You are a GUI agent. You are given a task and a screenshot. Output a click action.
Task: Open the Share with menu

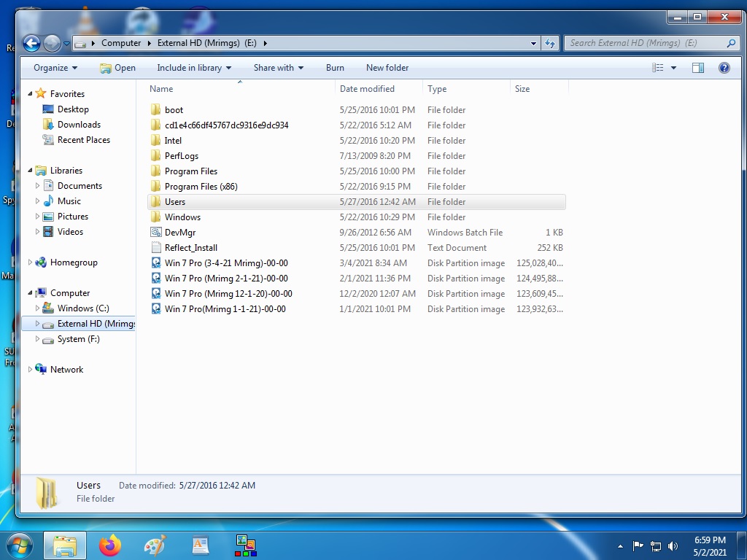278,68
